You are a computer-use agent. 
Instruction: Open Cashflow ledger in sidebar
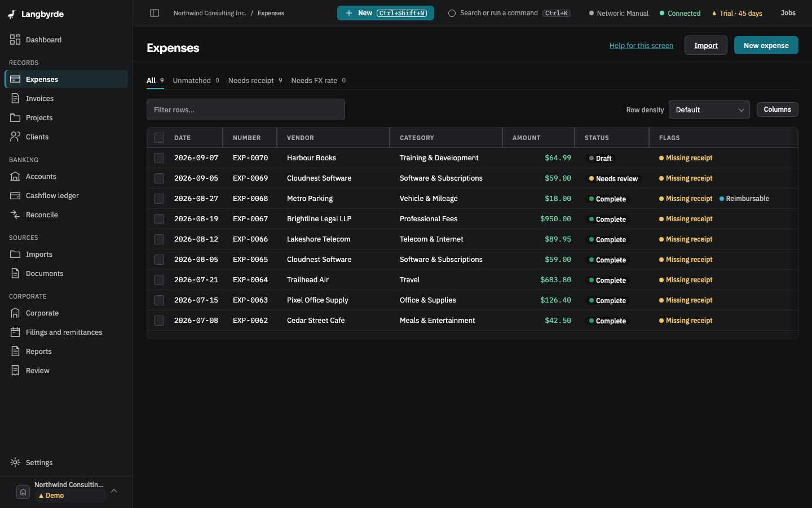pyautogui.click(x=67, y=195)
